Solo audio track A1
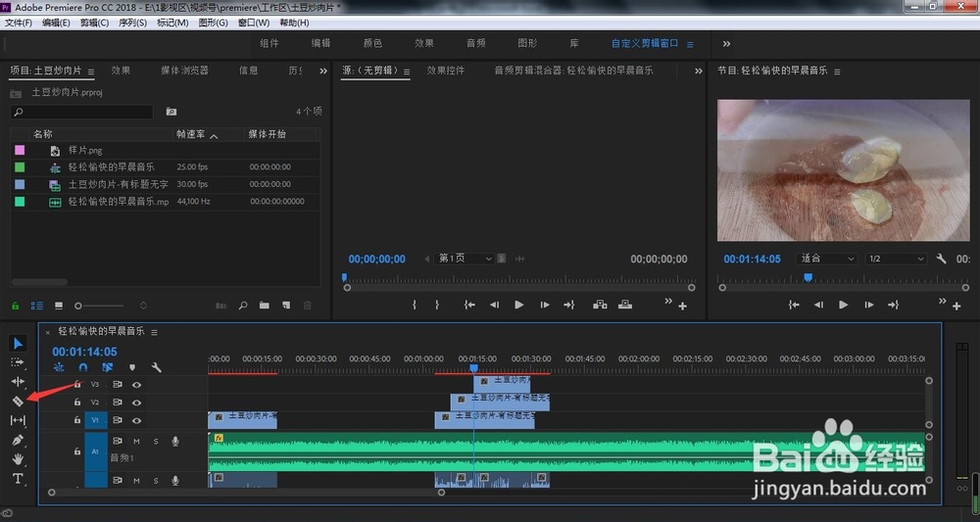 point(156,442)
